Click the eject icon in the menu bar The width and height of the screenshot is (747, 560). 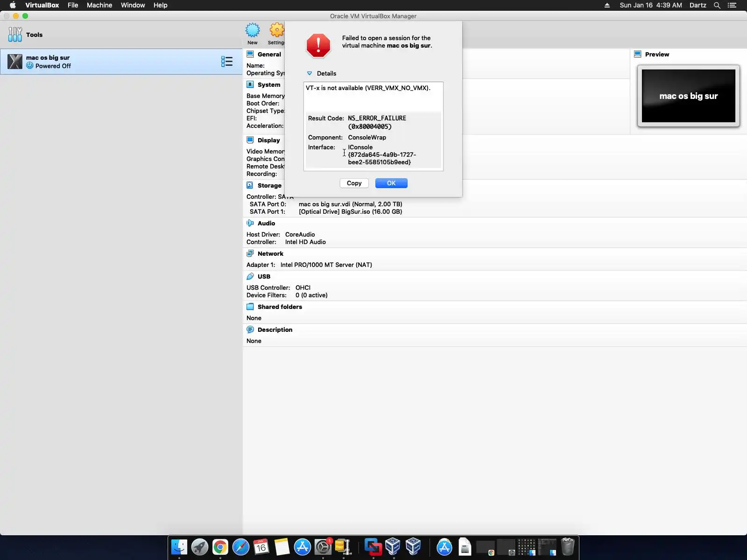[607, 5]
